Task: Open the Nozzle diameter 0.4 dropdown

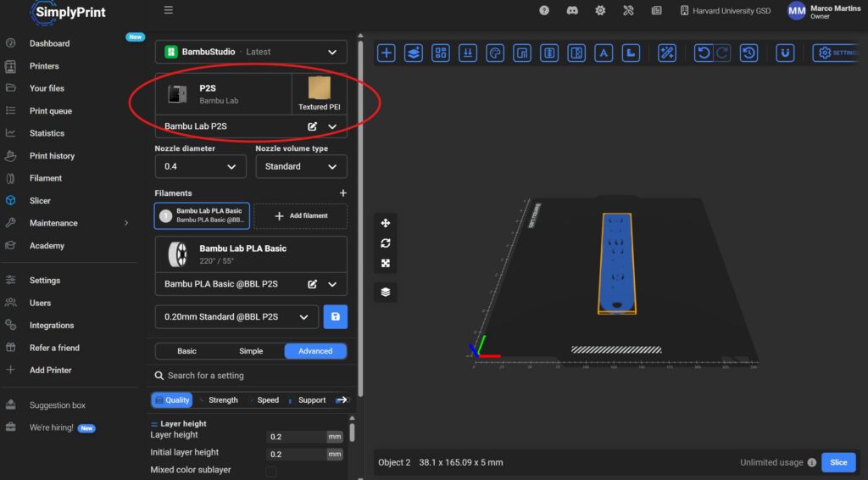Action: point(200,167)
